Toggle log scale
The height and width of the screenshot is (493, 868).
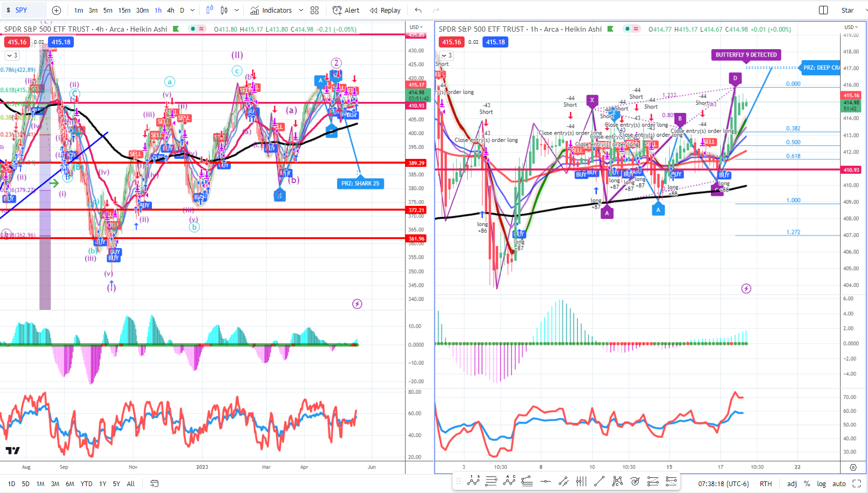(x=822, y=483)
